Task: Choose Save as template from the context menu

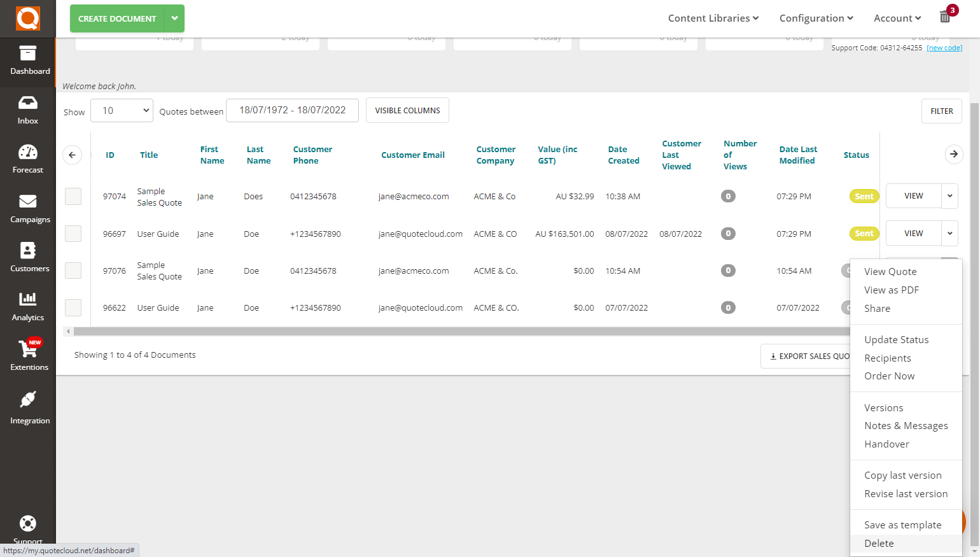Action: (x=902, y=525)
